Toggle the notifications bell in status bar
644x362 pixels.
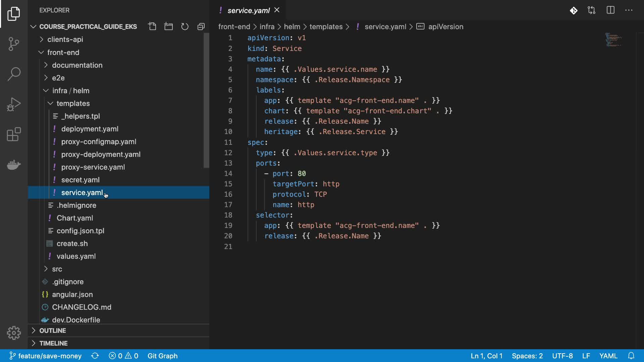point(631,356)
